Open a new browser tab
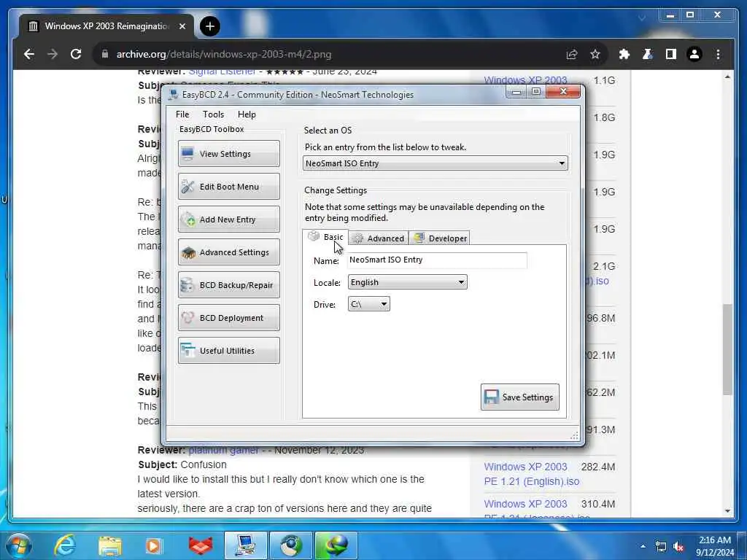 tap(209, 26)
